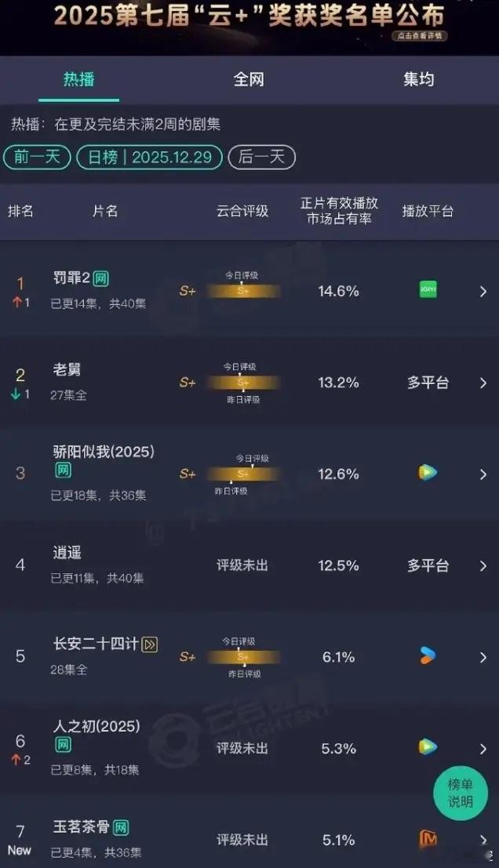Switch to the 全网 tab
Viewport: 499px width, 868px height.
tap(249, 79)
